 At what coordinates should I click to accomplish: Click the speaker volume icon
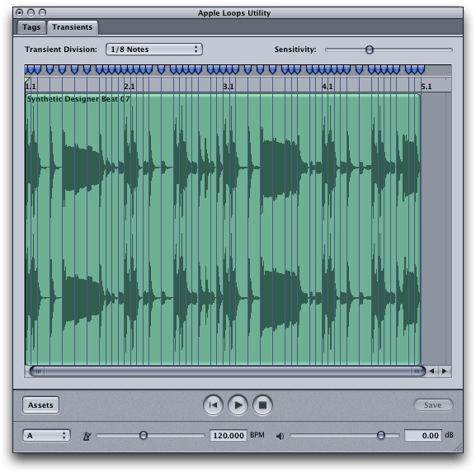[x=280, y=436]
